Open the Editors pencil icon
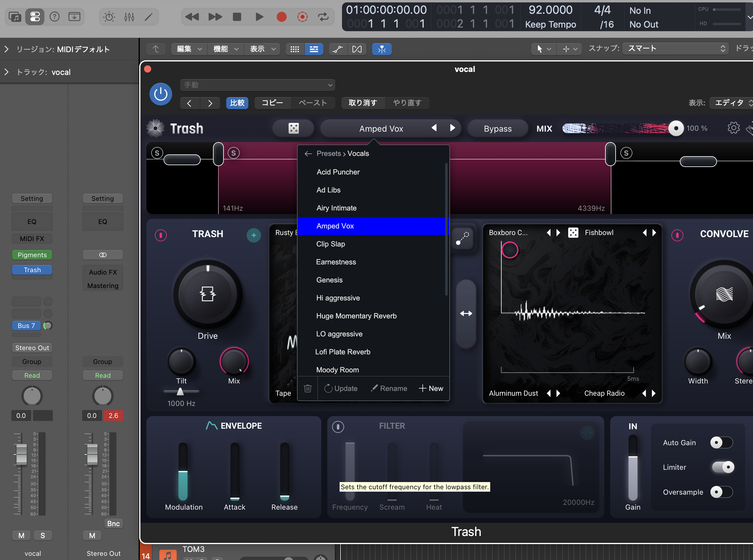Screen dimensions: 753x560 click(148, 16)
